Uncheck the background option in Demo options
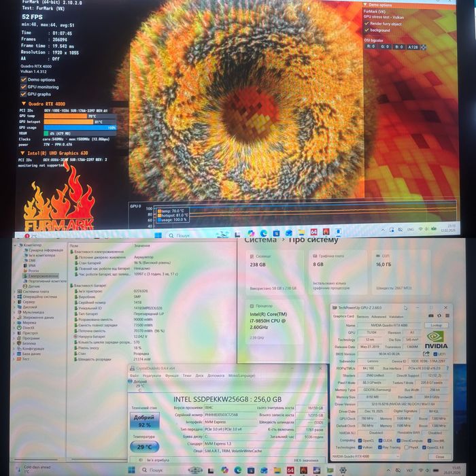This screenshot has width=476, height=476. point(367,30)
